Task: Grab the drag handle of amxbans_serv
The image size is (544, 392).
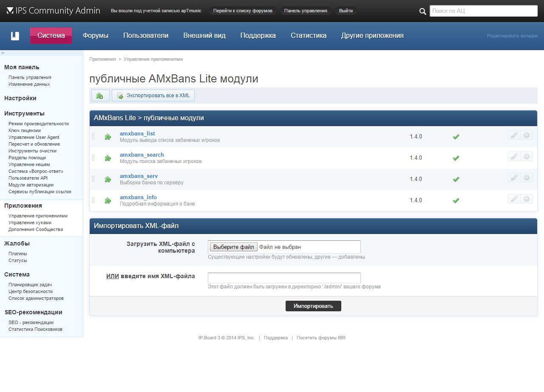Action: click(x=93, y=179)
